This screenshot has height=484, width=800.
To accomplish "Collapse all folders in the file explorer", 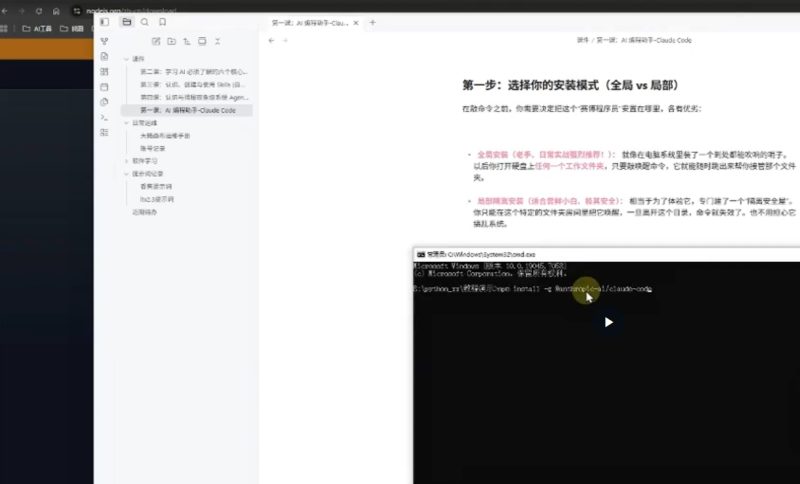I will (x=218, y=41).
